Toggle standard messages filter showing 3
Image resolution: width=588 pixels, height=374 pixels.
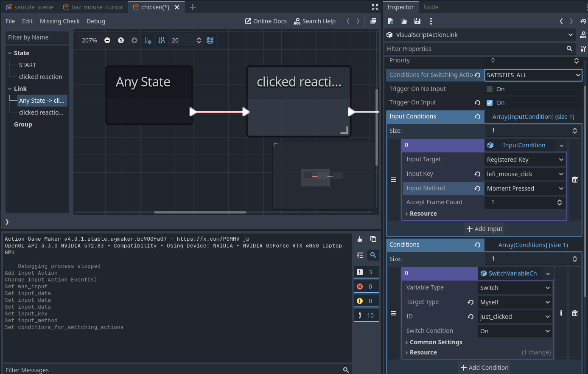click(367, 272)
